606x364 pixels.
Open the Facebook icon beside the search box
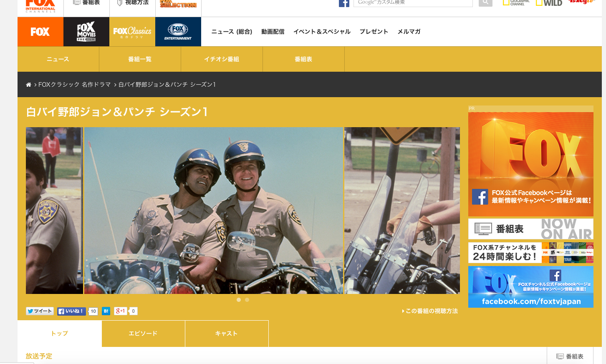(x=344, y=3)
